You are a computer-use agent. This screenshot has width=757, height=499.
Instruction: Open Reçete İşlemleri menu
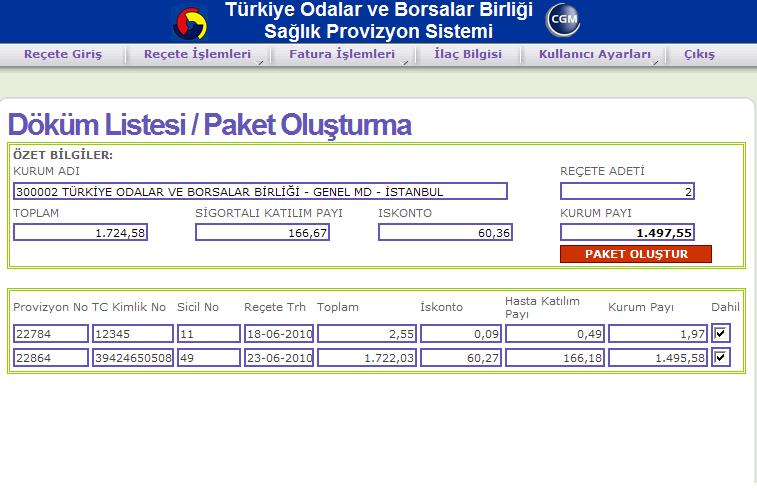click(197, 54)
